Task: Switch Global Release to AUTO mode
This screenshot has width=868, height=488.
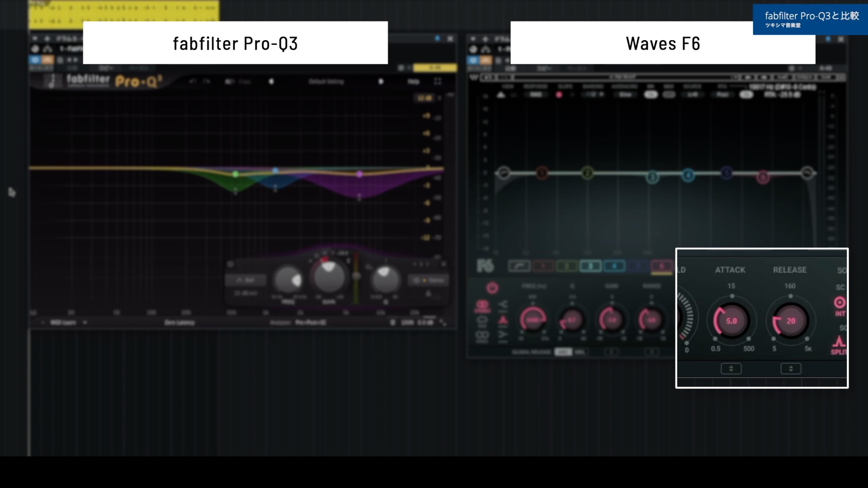Action: 564,352
